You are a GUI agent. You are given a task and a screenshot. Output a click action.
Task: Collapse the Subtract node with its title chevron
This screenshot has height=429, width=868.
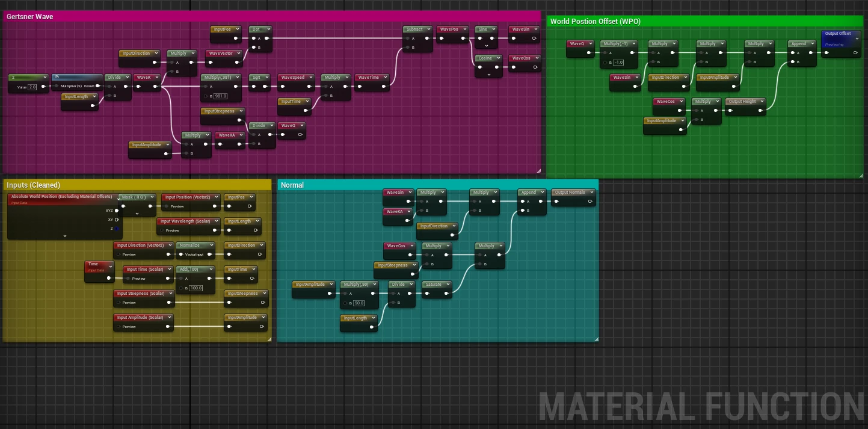tap(428, 29)
